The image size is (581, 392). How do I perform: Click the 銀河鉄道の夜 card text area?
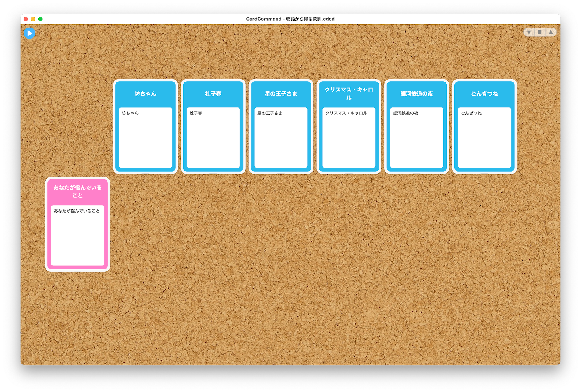coord(417,138)
